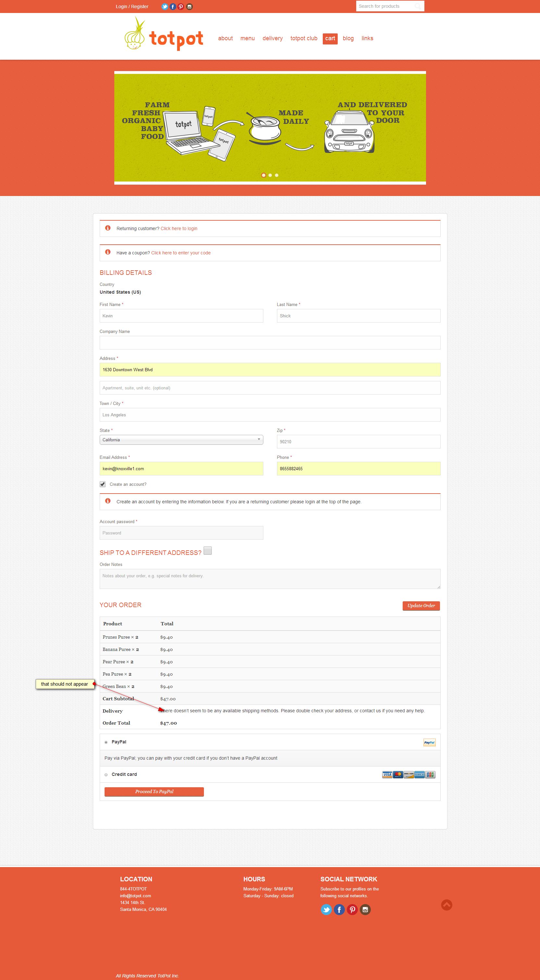Uncheck the Create an account checkbox
The height and width of the screenshot is (980, 540).
(103, 484)
